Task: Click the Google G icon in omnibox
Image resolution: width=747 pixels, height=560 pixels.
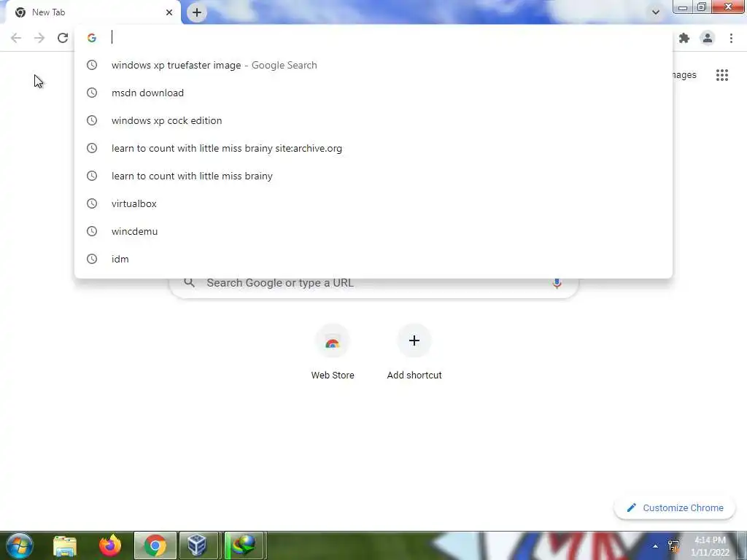Action: 92,38
